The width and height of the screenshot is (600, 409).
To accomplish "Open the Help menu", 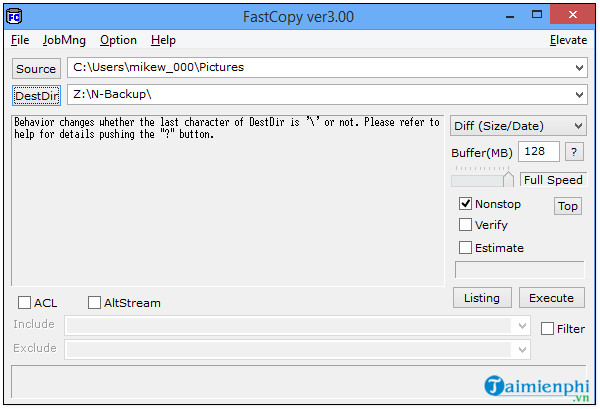I will coord(163,40).
